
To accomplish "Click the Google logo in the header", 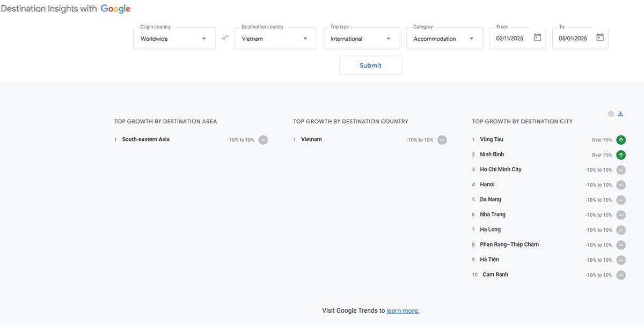I will click(x=115, y=9).
